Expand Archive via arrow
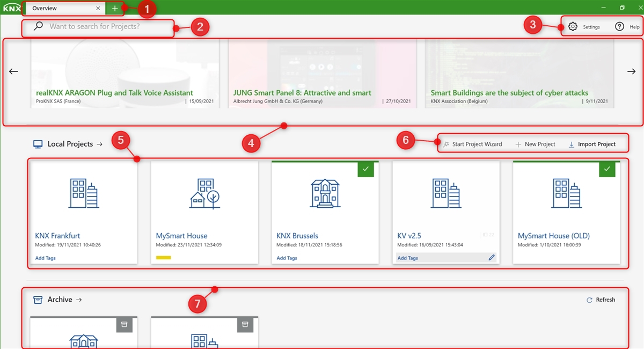Viewport: 644px width, 349px height. [79, 300]
